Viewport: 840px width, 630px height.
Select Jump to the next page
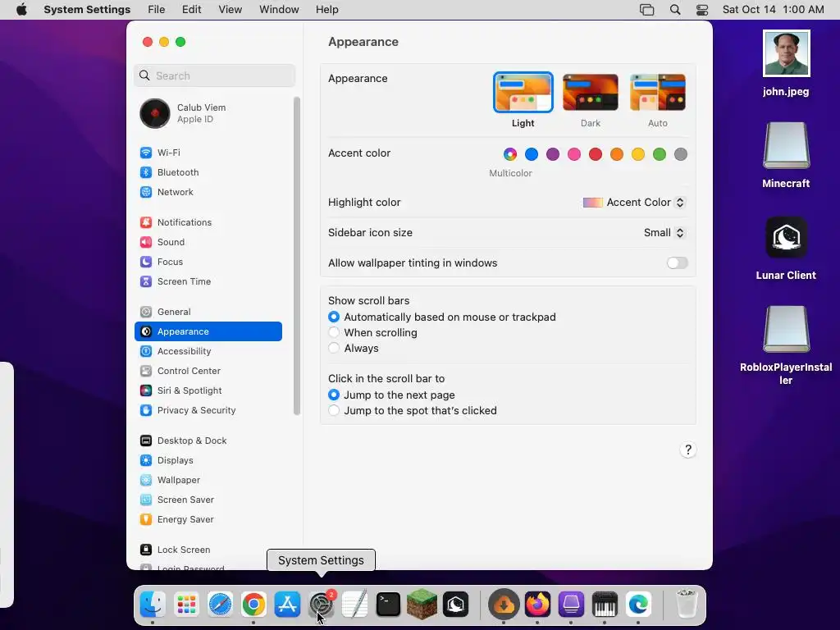(334, 395)
